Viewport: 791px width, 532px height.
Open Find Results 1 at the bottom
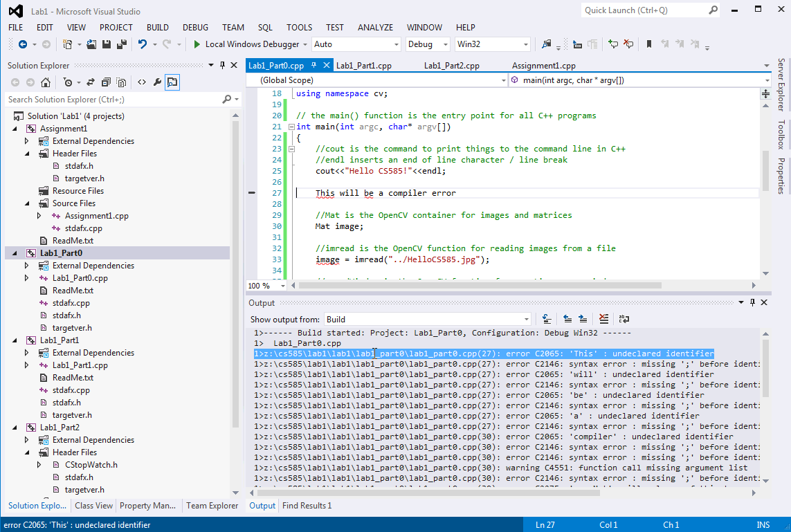(305, 506)
